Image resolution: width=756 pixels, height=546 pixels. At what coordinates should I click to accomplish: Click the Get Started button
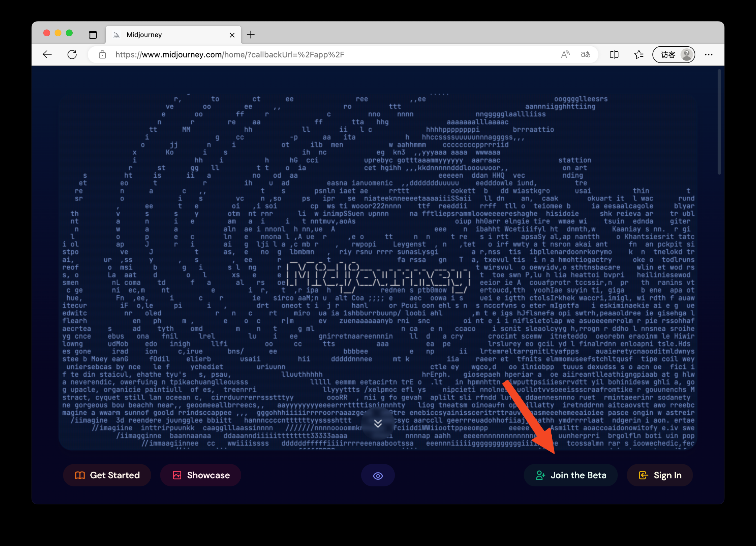[x=107, y=475]
